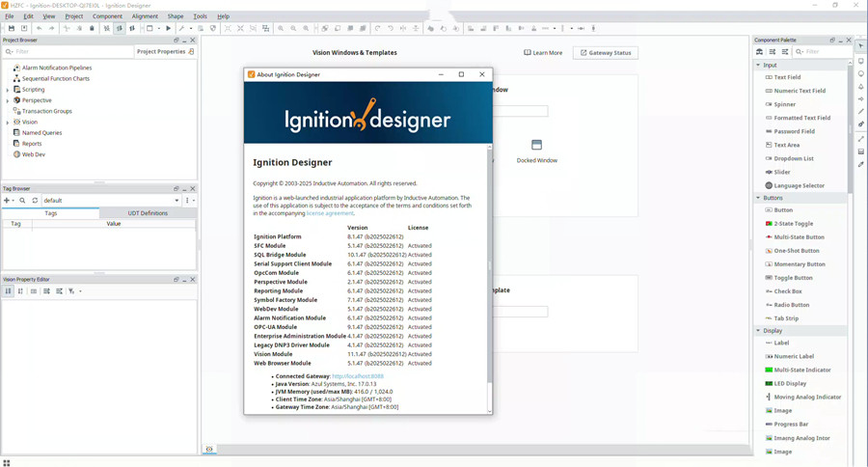This screenshot has width=868, height=467.
Task: Switch to the Tags tab
Action: 50,213
